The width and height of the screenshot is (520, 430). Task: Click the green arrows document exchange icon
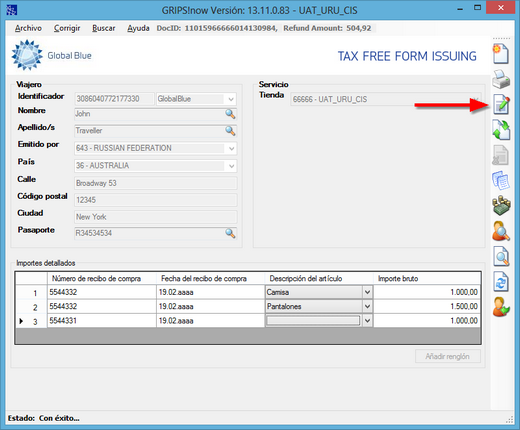tap(501, 130)
